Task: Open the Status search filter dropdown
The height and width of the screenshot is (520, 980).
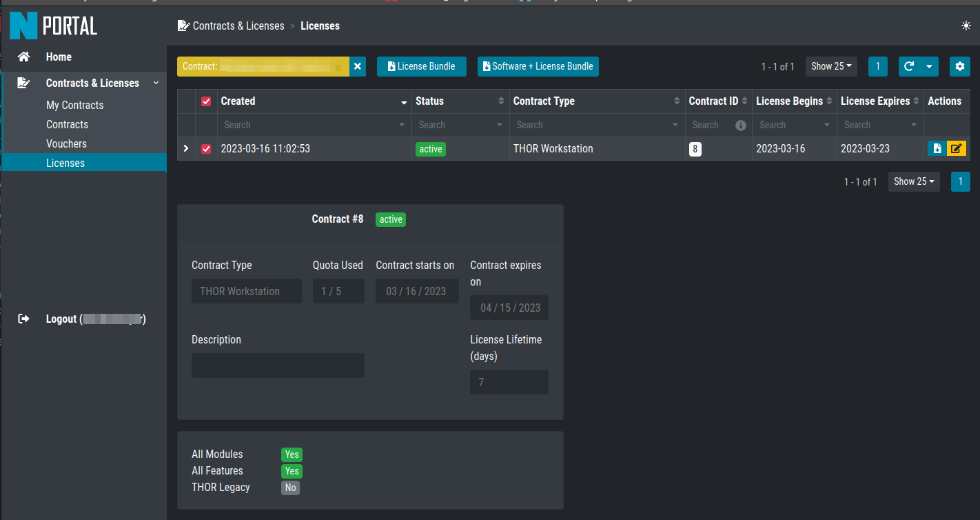Action: point(500,126)
